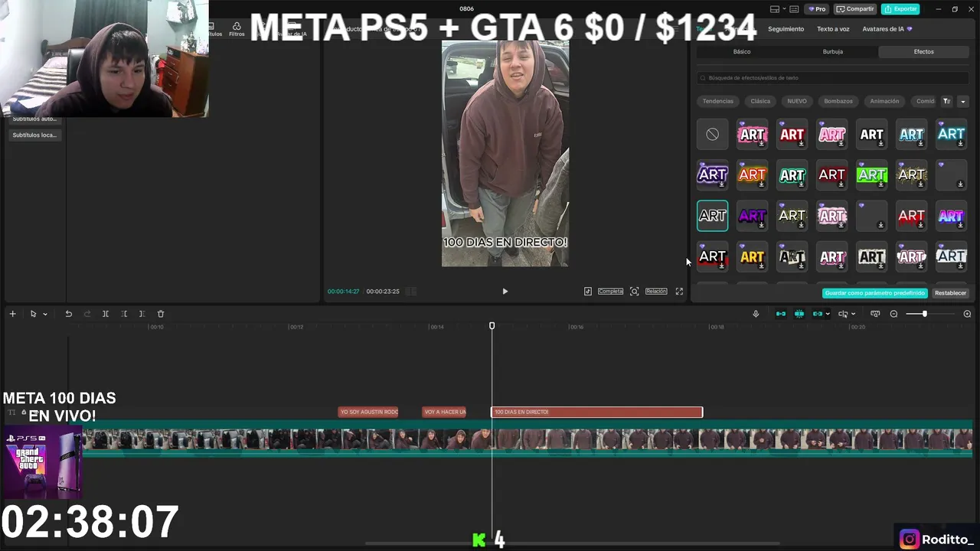Click the Exportar button
Viewport: 980px width, 551px height.
(900, 9)
